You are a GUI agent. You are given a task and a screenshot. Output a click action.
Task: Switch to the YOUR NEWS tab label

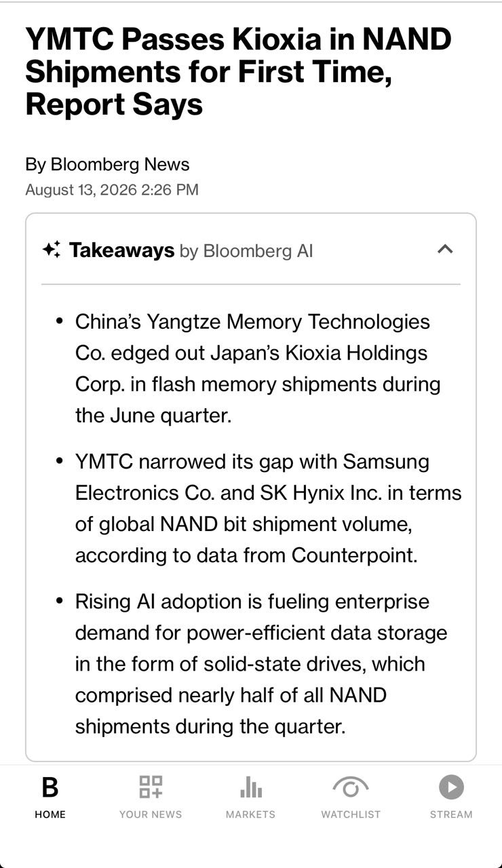click(151, 814)
